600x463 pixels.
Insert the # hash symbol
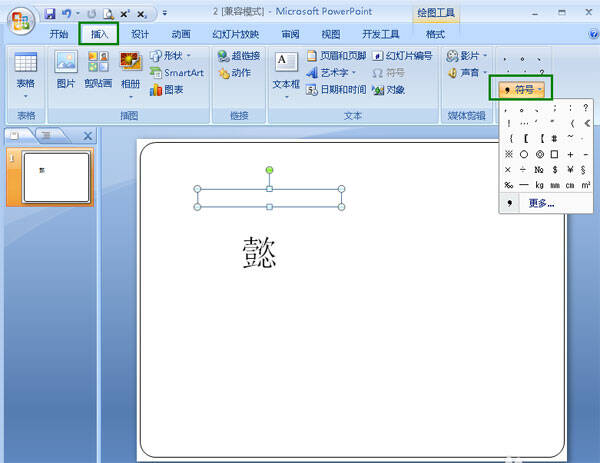click(x=554, y=139)
